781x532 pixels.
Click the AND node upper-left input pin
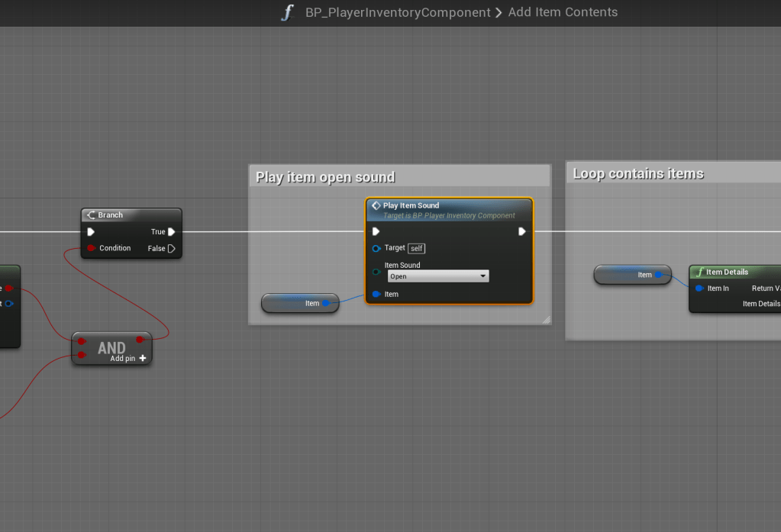(82, 341)
